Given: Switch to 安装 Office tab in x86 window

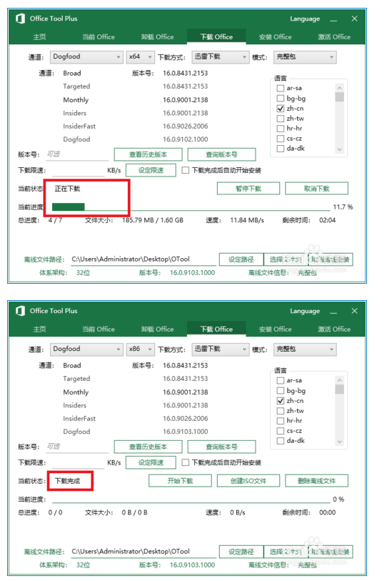Looking at the screenshot, I should 275,329.
